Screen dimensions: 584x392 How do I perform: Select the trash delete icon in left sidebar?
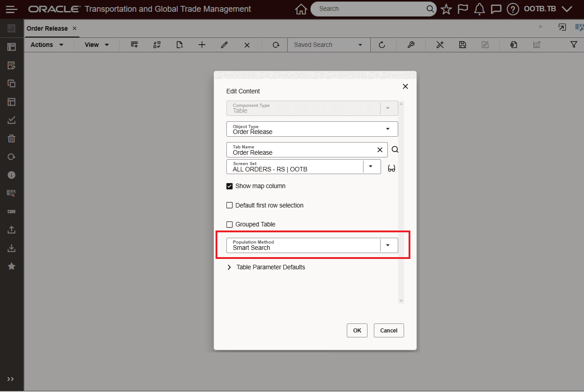11,138
